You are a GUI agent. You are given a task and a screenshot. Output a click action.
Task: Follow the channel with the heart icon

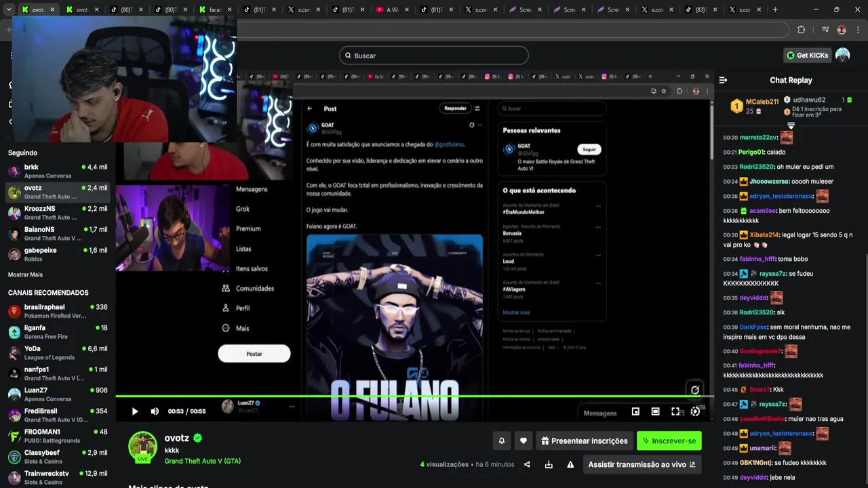524,441
